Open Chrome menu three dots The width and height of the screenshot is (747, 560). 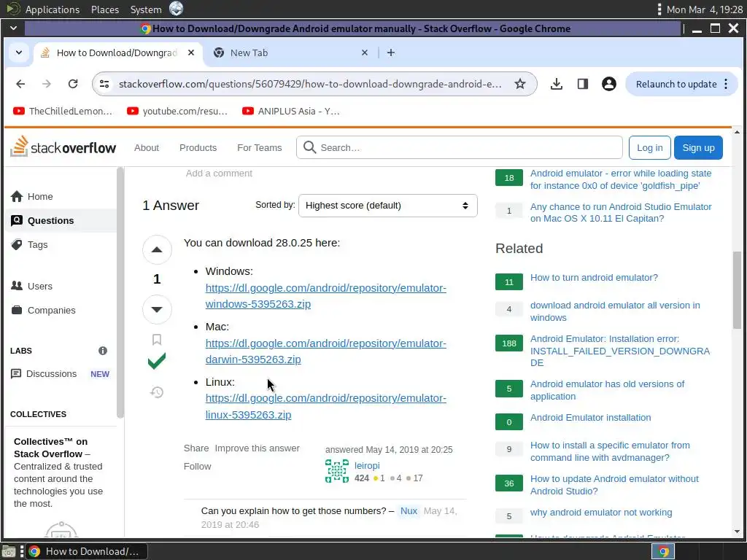point(726,85)
